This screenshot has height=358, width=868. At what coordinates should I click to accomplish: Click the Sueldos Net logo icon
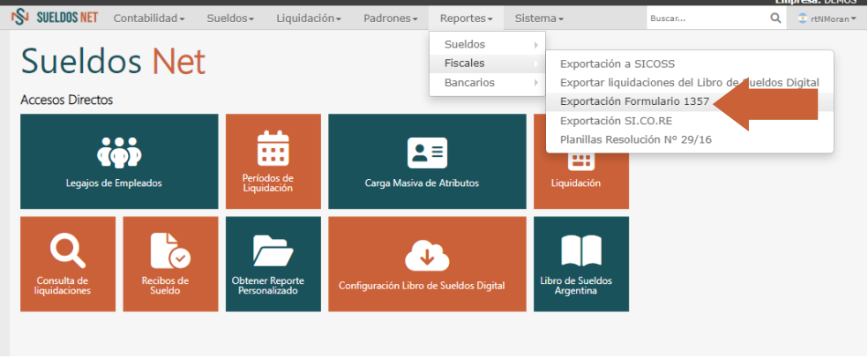coord(20,18)
